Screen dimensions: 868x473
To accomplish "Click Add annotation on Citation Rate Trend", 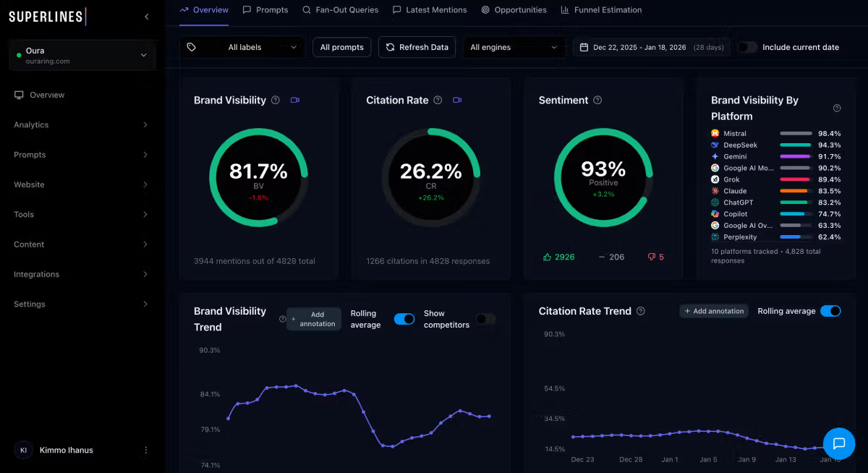I will pos(713,311).
